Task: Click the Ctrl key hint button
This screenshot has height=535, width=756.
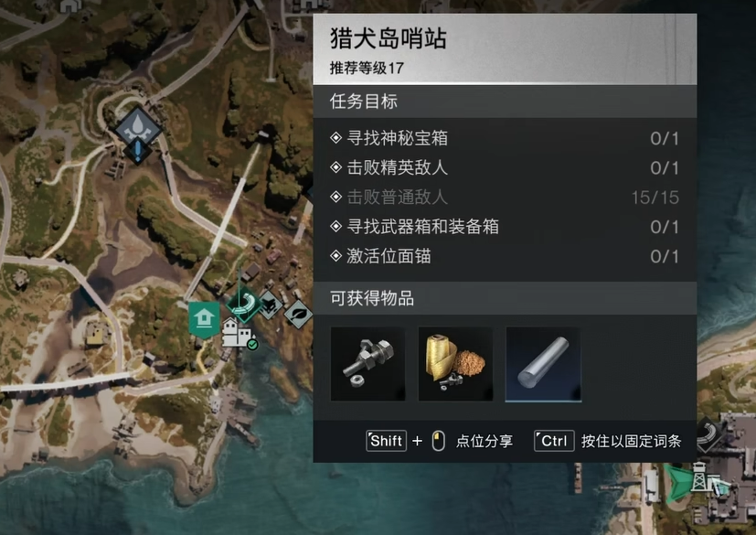Action: tap(554, 441)
